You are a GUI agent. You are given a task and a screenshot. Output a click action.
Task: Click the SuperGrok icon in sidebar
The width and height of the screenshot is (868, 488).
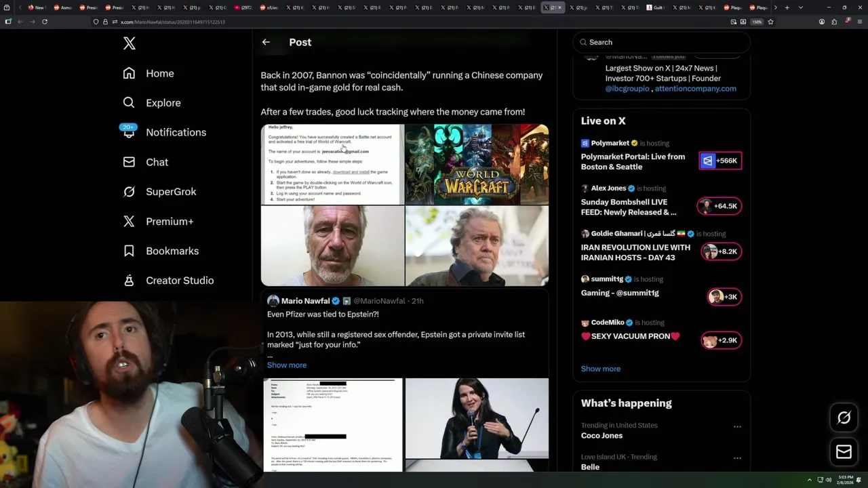pyautogui.click(x=129, y=192)
